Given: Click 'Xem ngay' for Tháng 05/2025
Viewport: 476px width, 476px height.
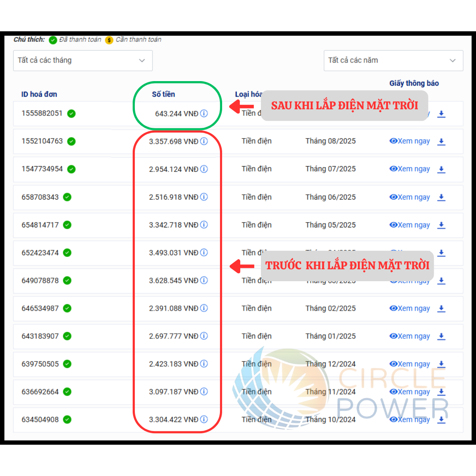Looking at the screenshot, I should tap(409, 225).
